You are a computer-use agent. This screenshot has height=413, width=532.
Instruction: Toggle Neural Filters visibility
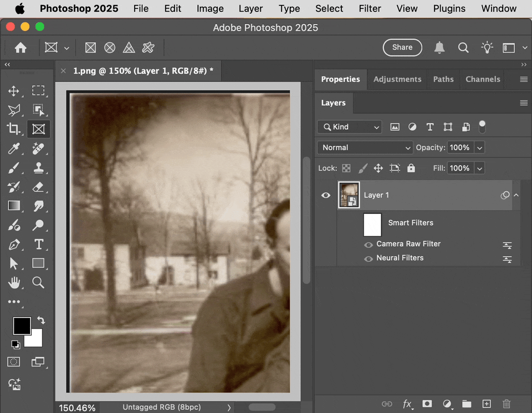coord(369,259)
